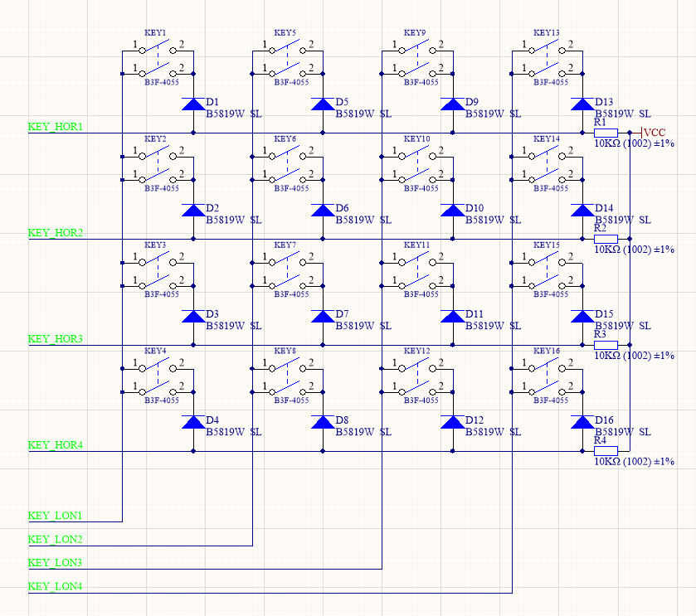
Task: Select the KEY15 designator text
Action: tap(546, 245)
